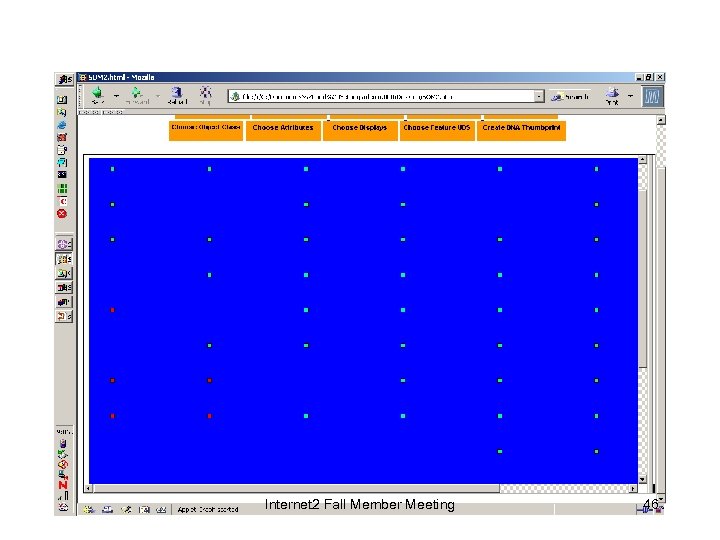This screenshot has height=540, width=720.
Task: Click the Navigator icon in the status bar
Action: tap(89, 509)
